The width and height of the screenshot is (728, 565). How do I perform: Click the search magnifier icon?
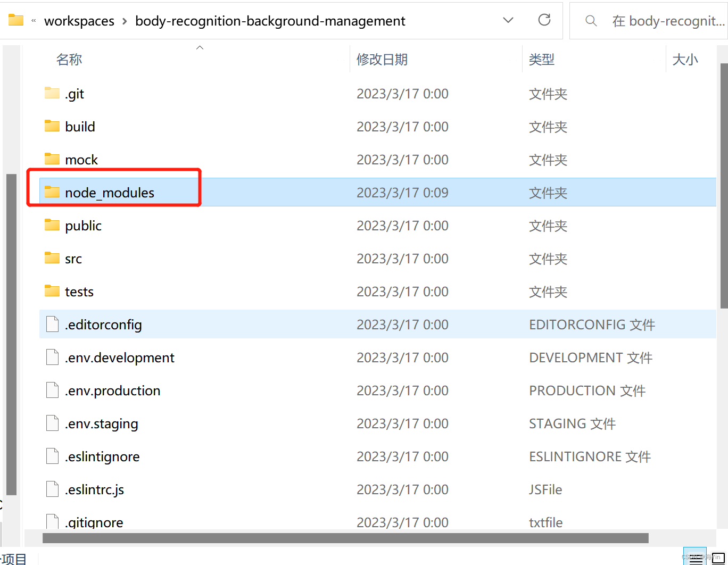[591, 21]
